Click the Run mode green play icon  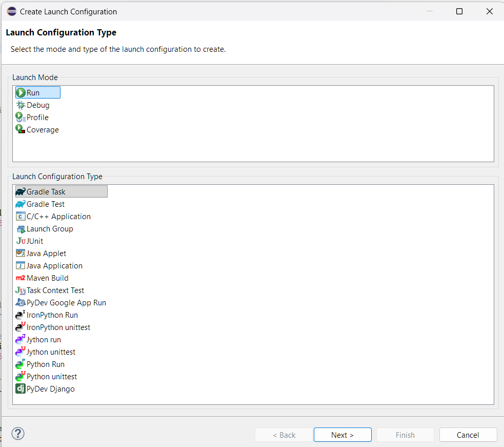click(21, 93)
